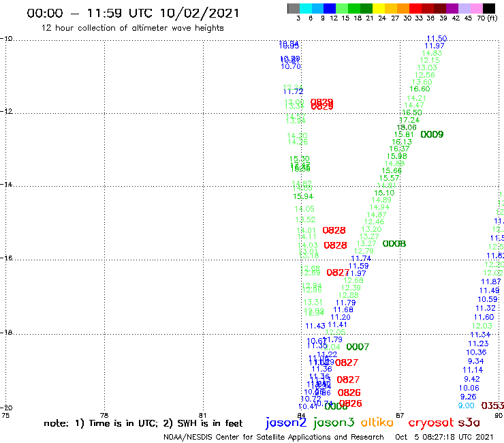Click the subtitle '12 hour collection of altimeter wave heights'

click(132, 28)
